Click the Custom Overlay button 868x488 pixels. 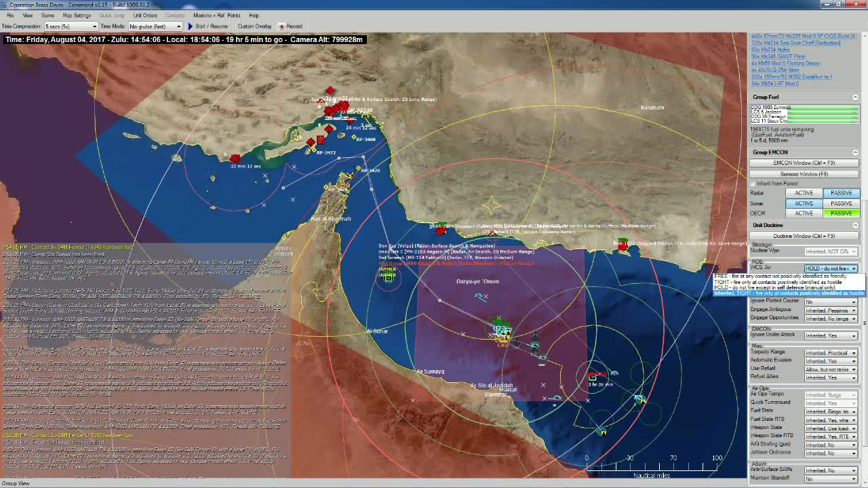click(x=254, y=26)
